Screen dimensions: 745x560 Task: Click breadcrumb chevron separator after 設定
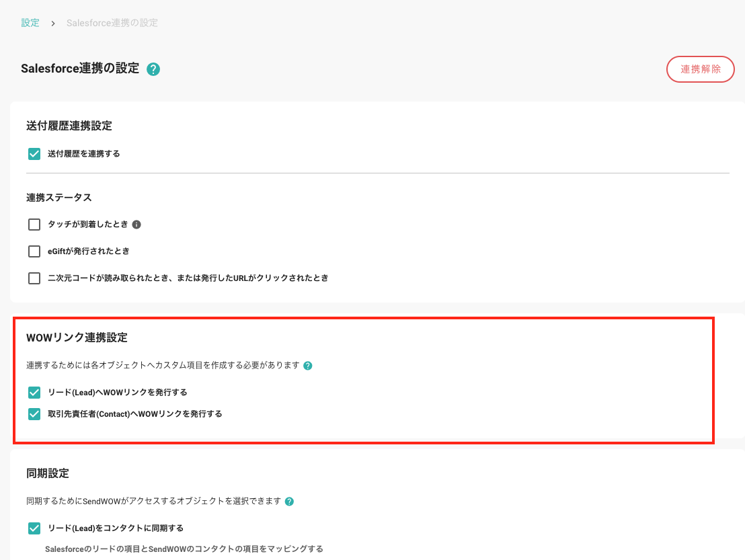pyautogui.click(x=53, y=24)
